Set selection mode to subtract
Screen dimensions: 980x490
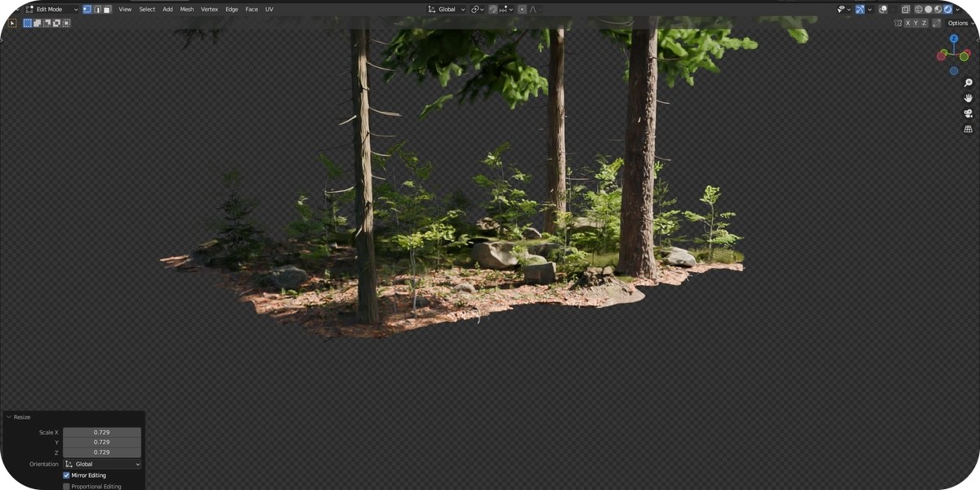[47, 23]
